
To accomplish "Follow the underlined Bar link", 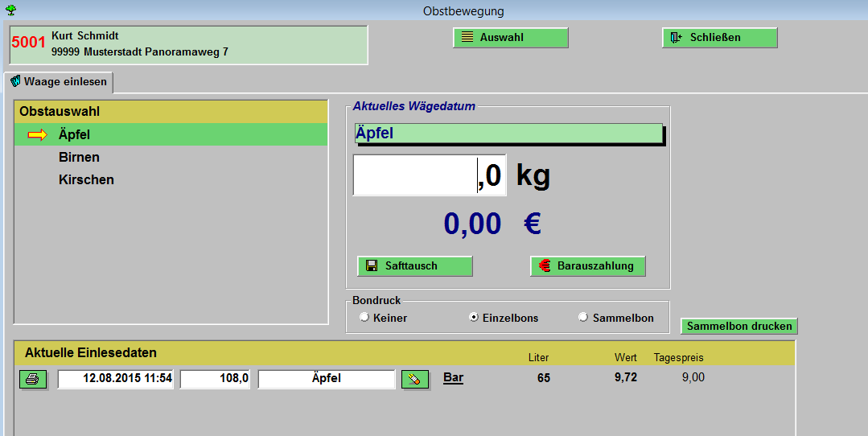I will (453, 377).
